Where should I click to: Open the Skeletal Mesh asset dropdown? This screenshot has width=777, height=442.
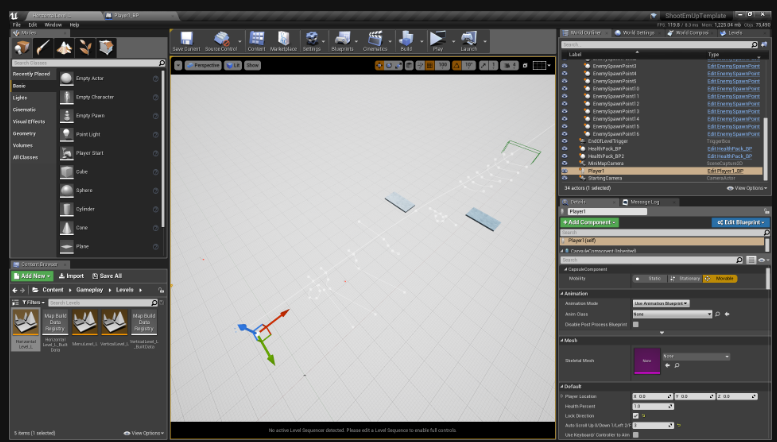696,356
